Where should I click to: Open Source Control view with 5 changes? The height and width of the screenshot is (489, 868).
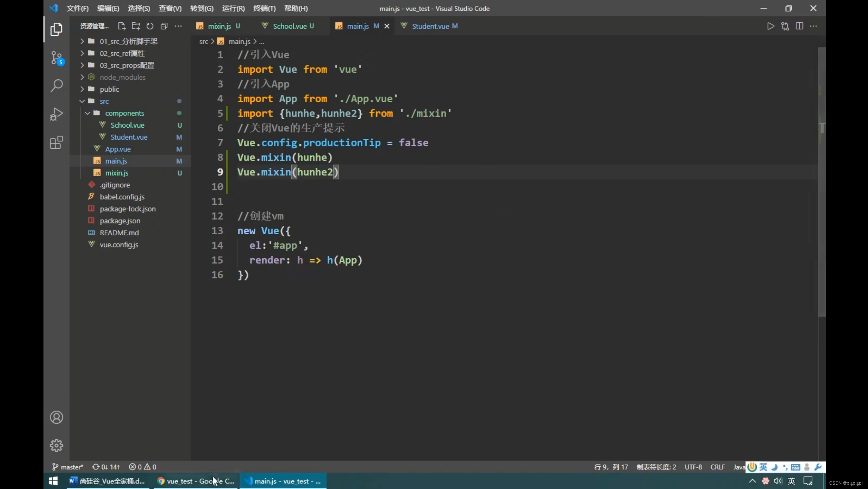point(56,58)
